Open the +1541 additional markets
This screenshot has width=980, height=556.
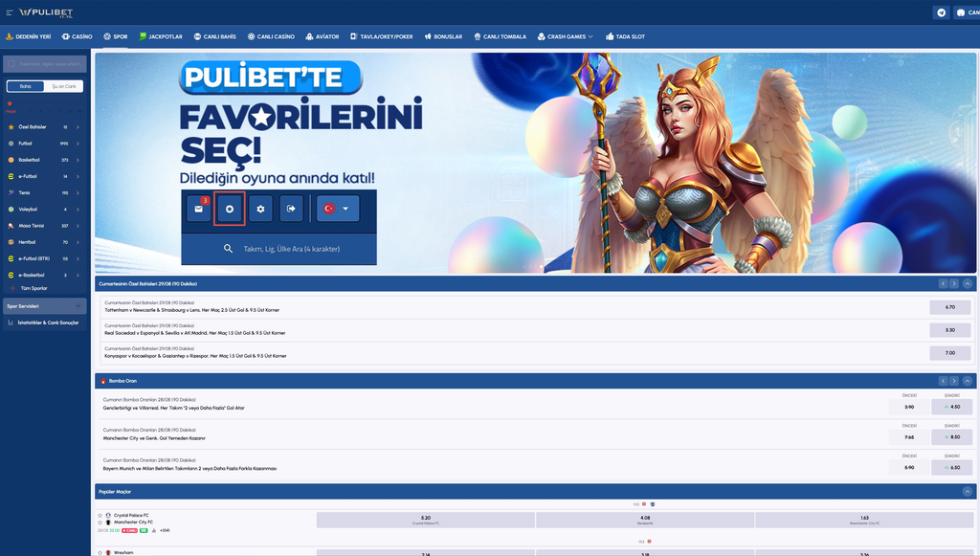point(165,530)
